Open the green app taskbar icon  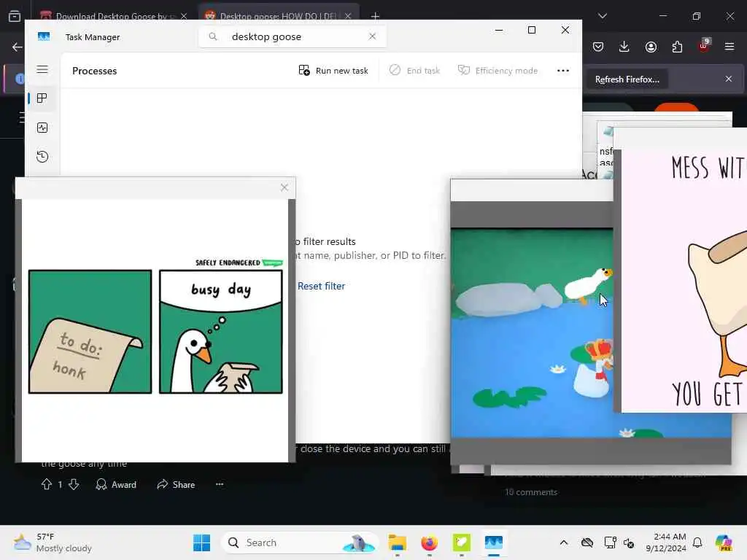[461, 542]
